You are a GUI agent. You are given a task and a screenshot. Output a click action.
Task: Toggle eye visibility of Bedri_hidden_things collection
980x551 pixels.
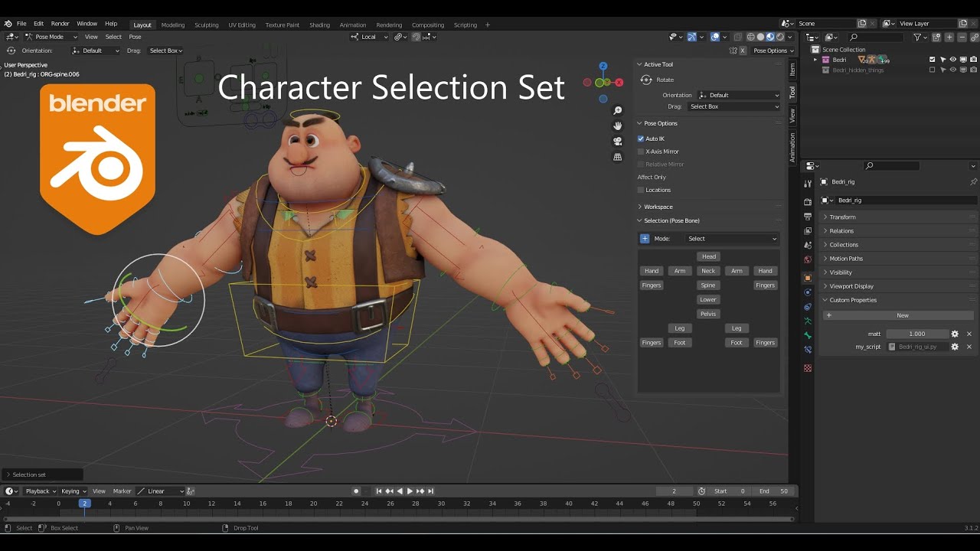click(x=953, y=70)
